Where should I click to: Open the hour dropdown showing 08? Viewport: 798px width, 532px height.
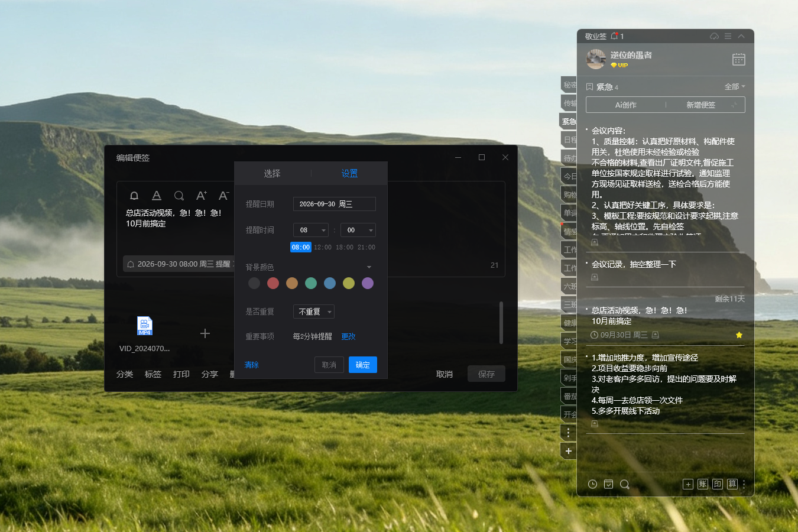pos(311,230)
